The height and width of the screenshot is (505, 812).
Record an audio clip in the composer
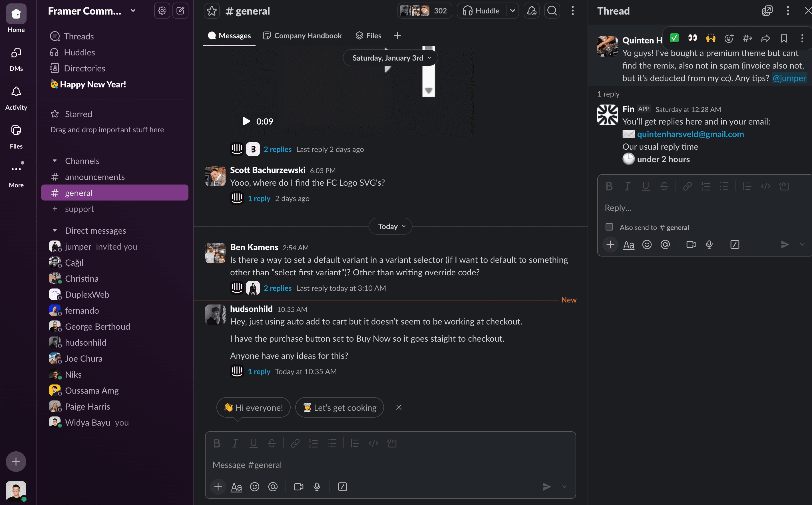point(317,487)
